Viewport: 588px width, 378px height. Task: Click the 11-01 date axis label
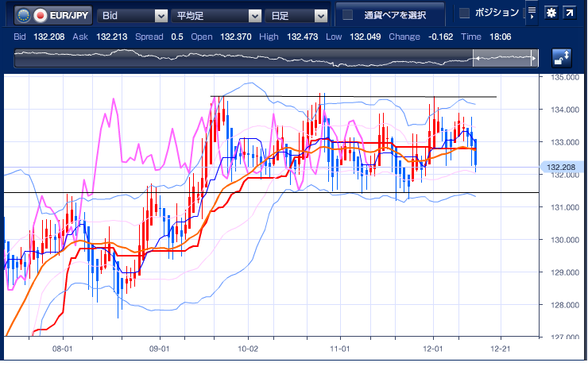(x=340, y=349)
